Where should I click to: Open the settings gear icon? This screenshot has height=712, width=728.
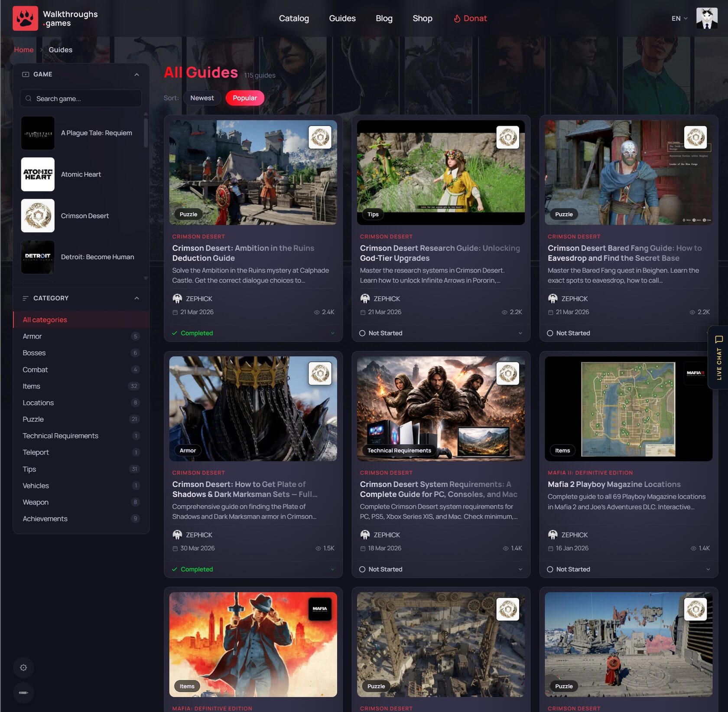tap(23, 668)
